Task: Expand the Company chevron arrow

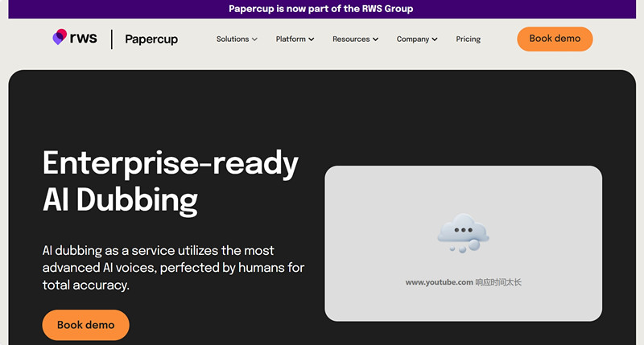Action: (x=435, y=39)
